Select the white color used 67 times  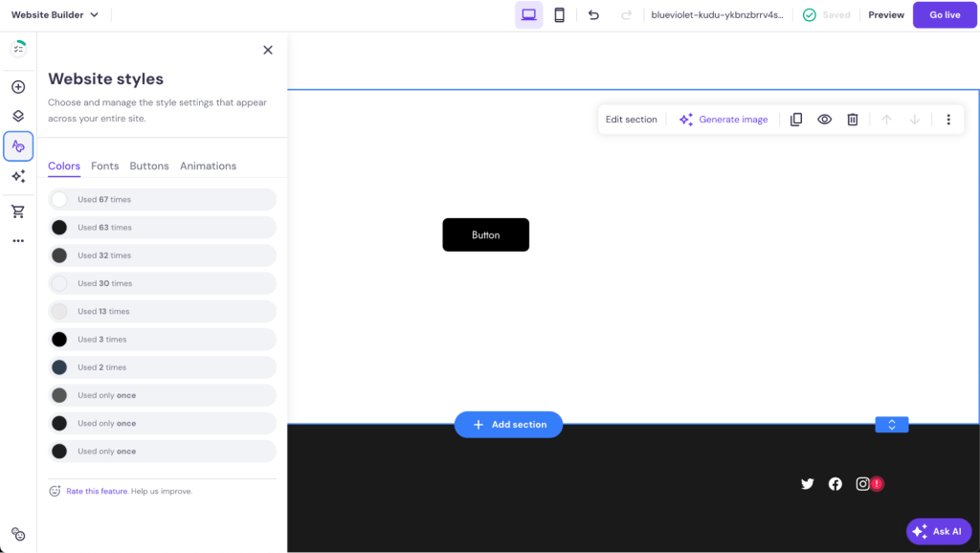tap(161, 198)
